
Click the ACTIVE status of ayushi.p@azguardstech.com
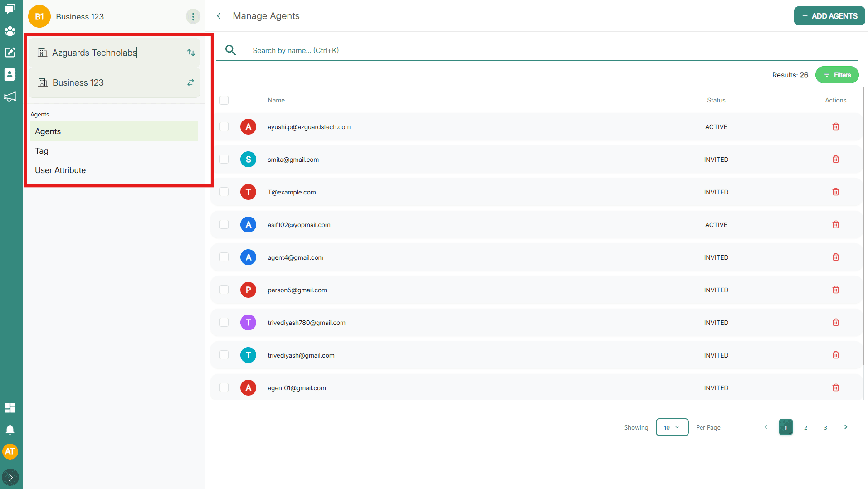point(716,127)
